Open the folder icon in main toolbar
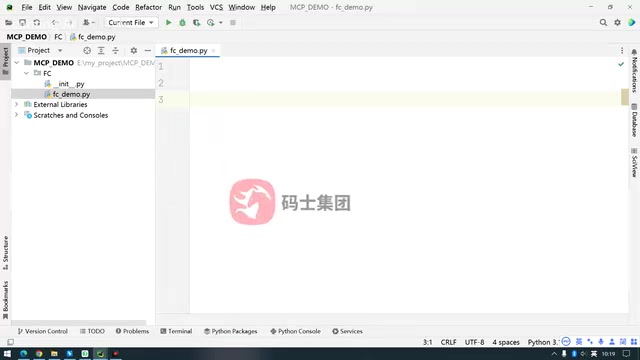640x360 pixels. [9, 22]
